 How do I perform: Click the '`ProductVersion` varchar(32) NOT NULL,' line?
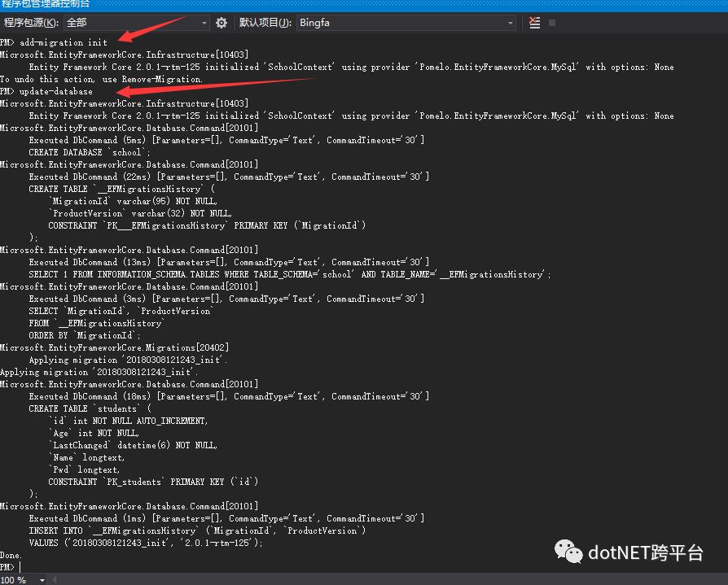click(140, 213)
